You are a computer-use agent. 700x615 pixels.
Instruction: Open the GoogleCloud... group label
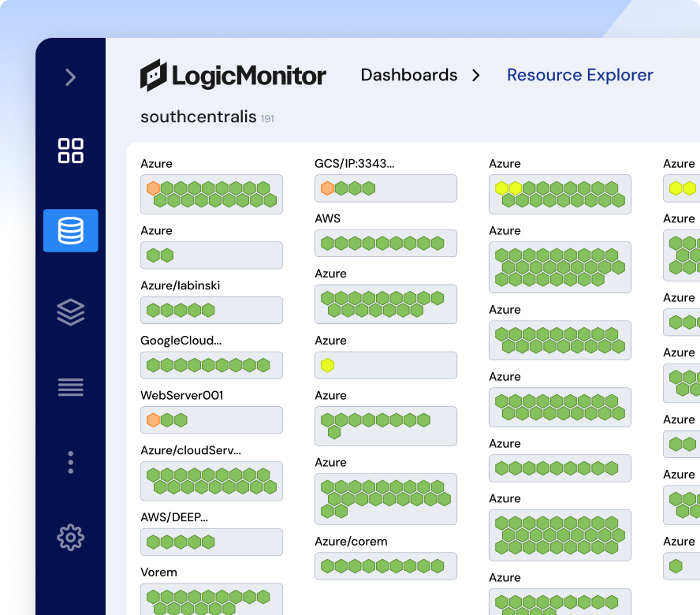click(x=181, y=341)
